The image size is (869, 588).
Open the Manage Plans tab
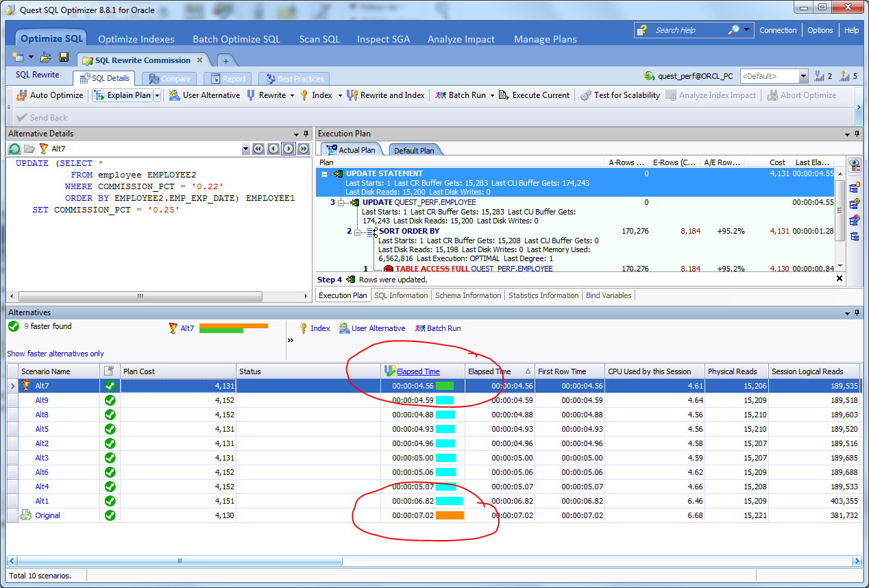[546, 39]
